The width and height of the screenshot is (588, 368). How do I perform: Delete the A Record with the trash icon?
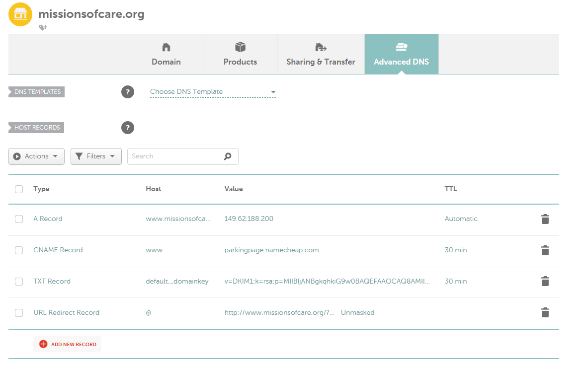pos(545,219)
